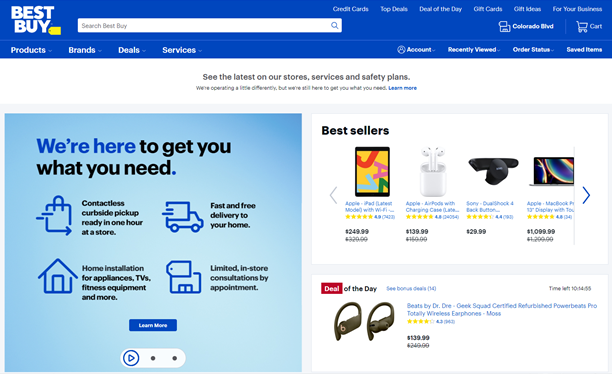
Task: Click Learn more link about safety plans
Action: (402, 88)
